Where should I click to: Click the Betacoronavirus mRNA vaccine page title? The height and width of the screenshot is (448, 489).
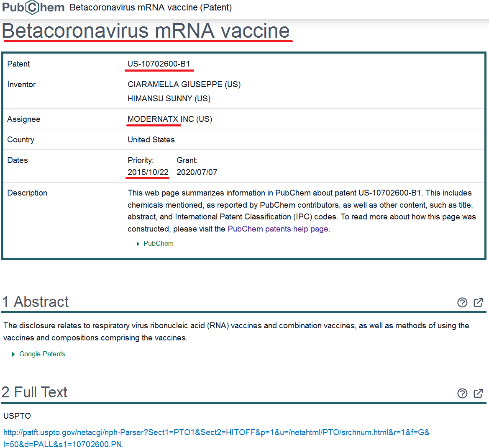(146, 31)
